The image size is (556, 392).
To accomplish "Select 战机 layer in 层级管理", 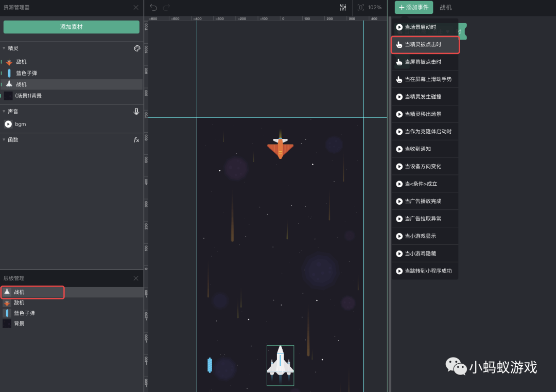I will pyautogui.click(x=72, y=292).
